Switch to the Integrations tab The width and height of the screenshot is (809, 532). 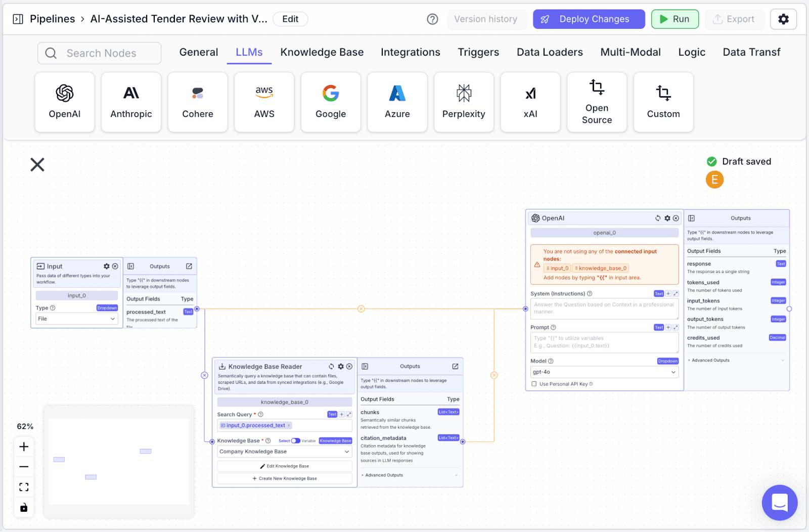pos(411,52)
